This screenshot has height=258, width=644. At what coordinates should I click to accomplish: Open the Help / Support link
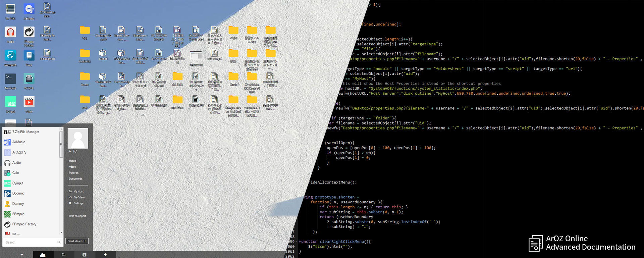coord(77,216)
